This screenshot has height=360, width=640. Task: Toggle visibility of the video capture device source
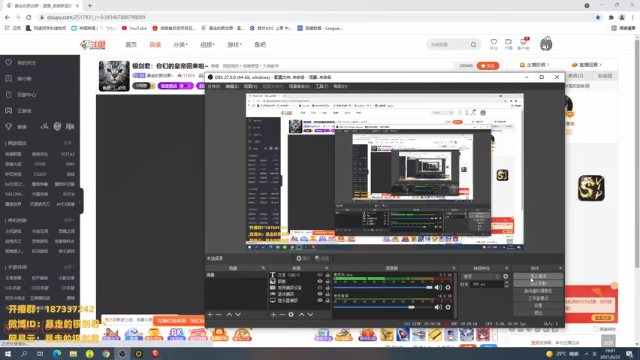[x=320, y=288]
